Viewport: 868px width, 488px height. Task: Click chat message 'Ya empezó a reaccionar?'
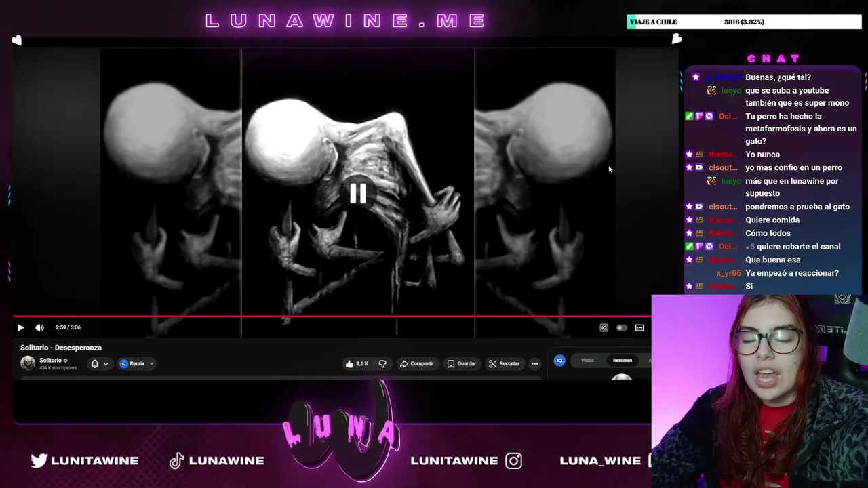pyautogui.click(x=792, y=273)
